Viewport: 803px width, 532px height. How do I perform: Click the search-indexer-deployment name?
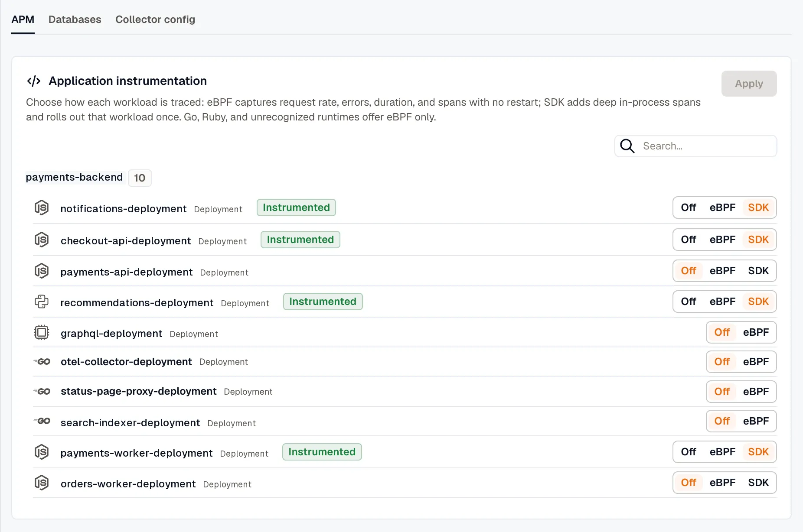pos(131,423)
